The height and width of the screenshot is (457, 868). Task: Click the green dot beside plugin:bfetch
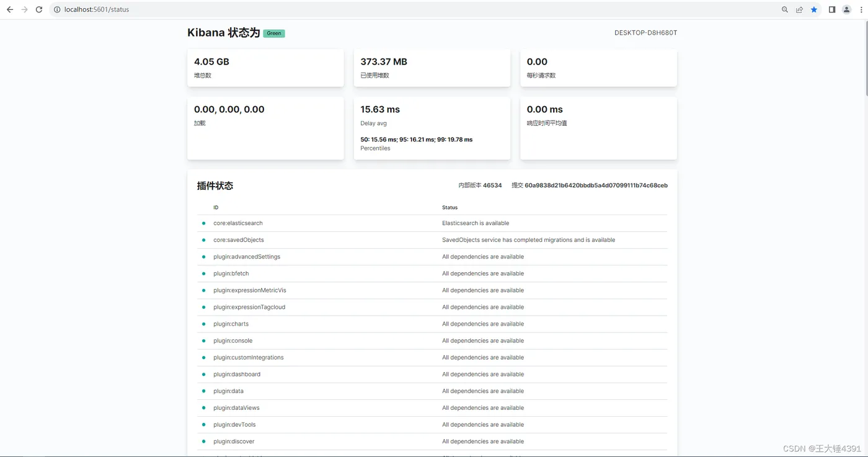click(x=203, y=273)
